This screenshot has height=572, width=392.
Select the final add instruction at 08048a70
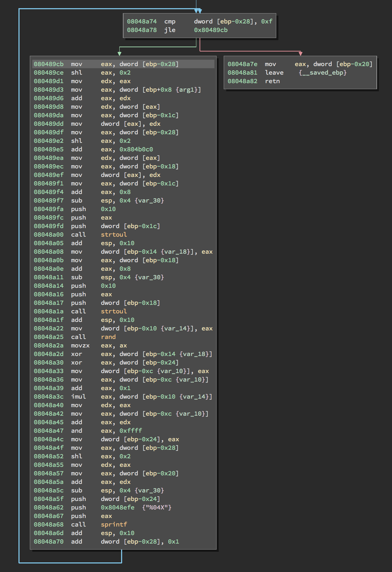point(106,541)
